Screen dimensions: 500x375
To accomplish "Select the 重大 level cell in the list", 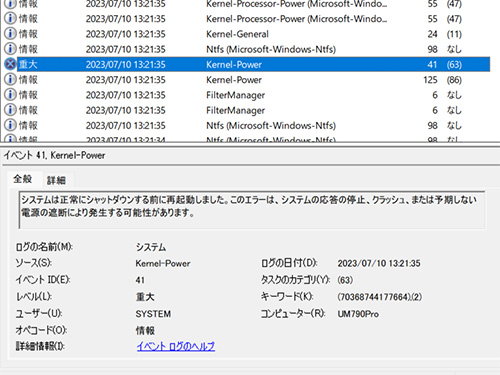I will 28,64.
